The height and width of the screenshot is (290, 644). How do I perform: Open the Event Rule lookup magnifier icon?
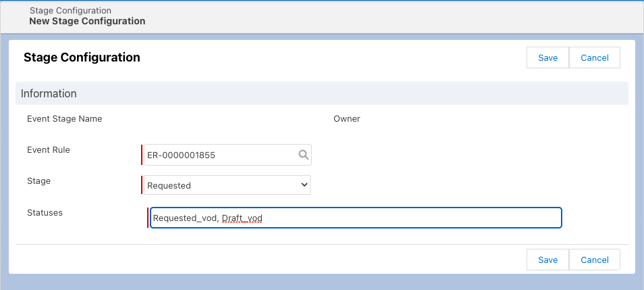click(x=303, y=155)
